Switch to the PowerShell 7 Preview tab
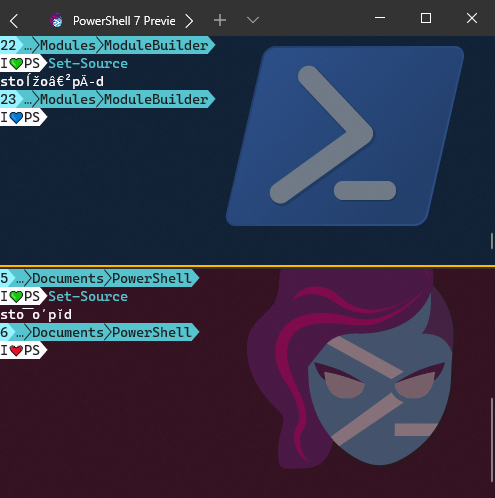 (x=113, y=21)
